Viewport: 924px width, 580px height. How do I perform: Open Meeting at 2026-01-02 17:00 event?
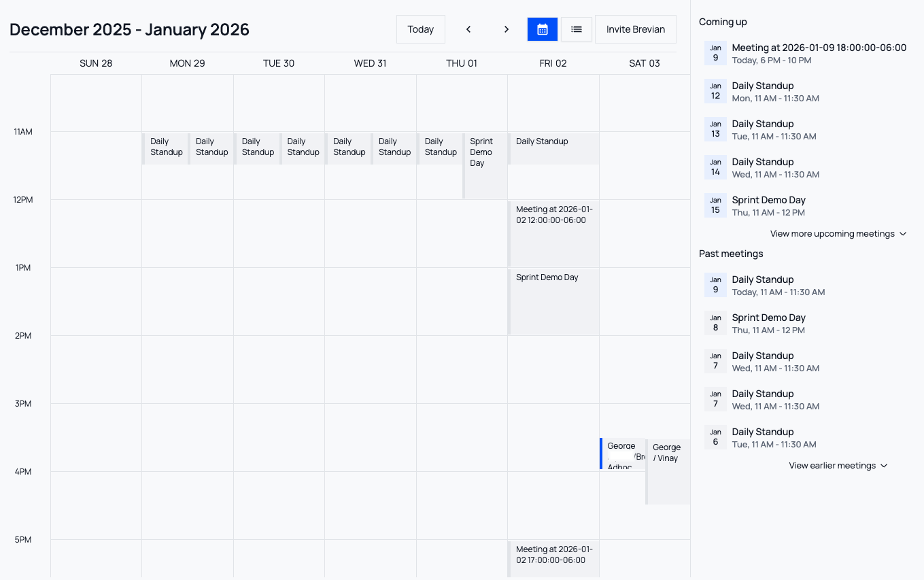click(x=553, y=558)
